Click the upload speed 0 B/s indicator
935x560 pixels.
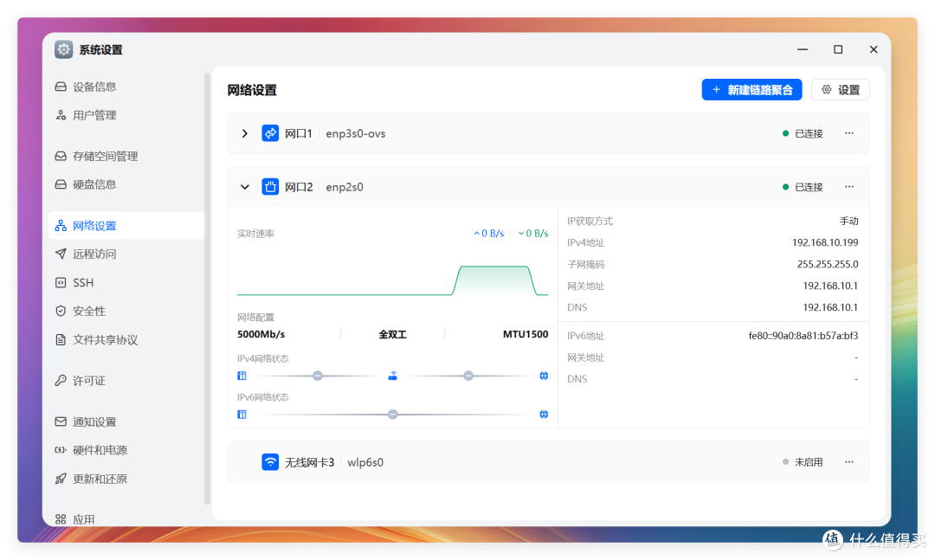tap(489, 233)
